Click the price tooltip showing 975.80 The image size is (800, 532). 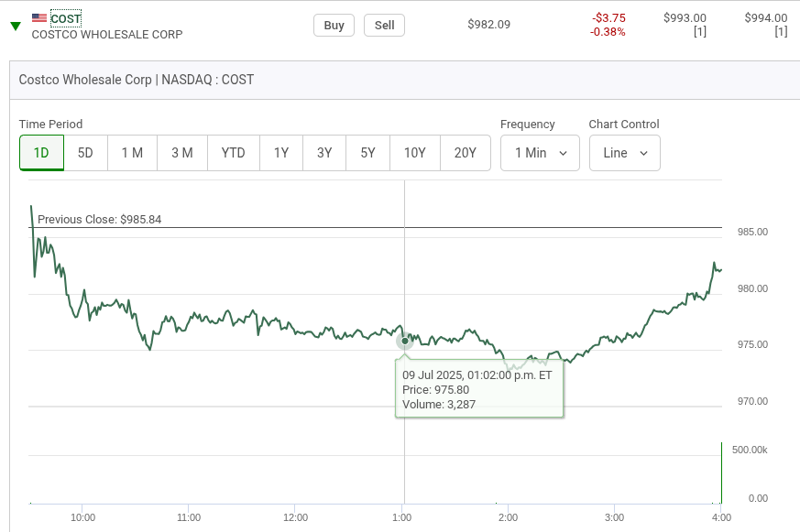coord(479,389)
